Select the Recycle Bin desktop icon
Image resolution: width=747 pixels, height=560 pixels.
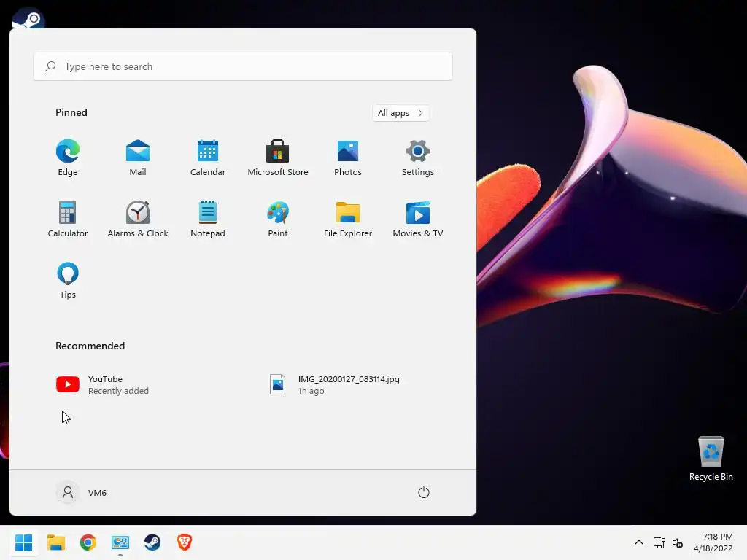tap(711, 459)
